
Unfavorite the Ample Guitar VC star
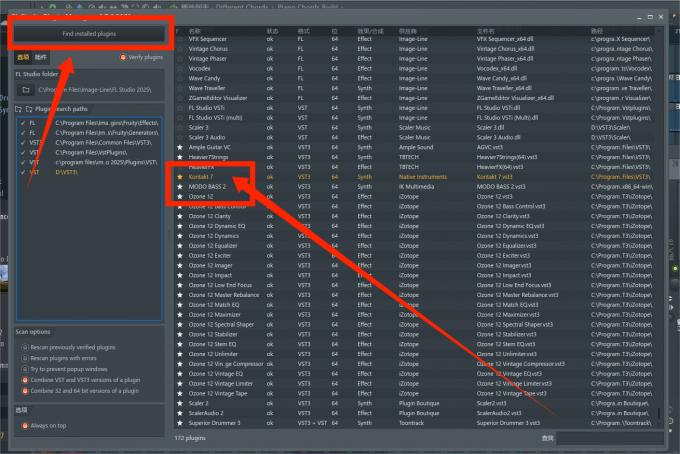pos(180,147)
